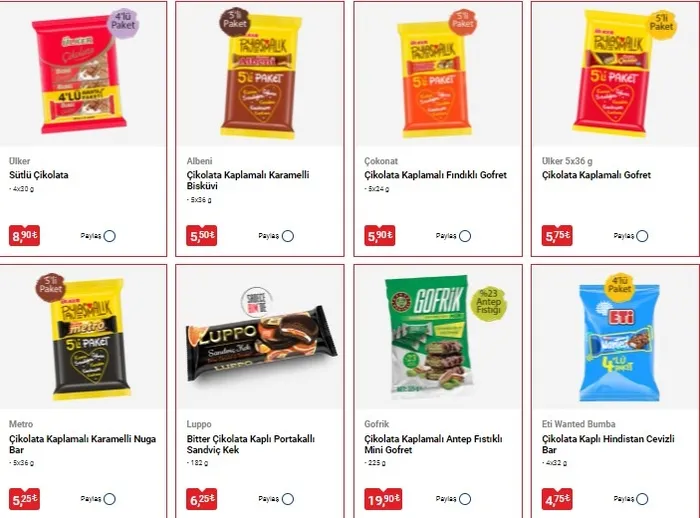Open Bitter Çikolata Kaplı Portakallı Sandviç Kek link

click(251, 444)
